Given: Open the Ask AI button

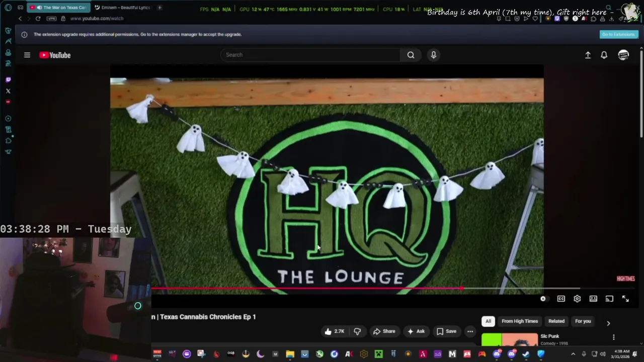Looking at the screenshot, I should coord(416,331).
